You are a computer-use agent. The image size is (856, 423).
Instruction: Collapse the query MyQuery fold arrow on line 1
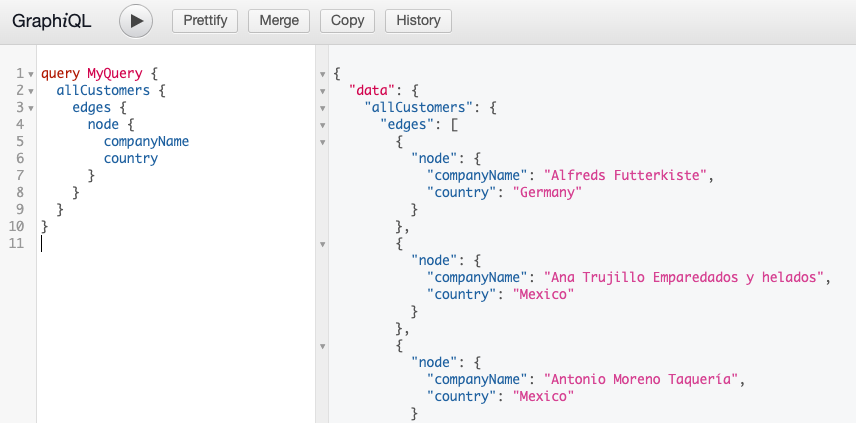coord(31,74)
